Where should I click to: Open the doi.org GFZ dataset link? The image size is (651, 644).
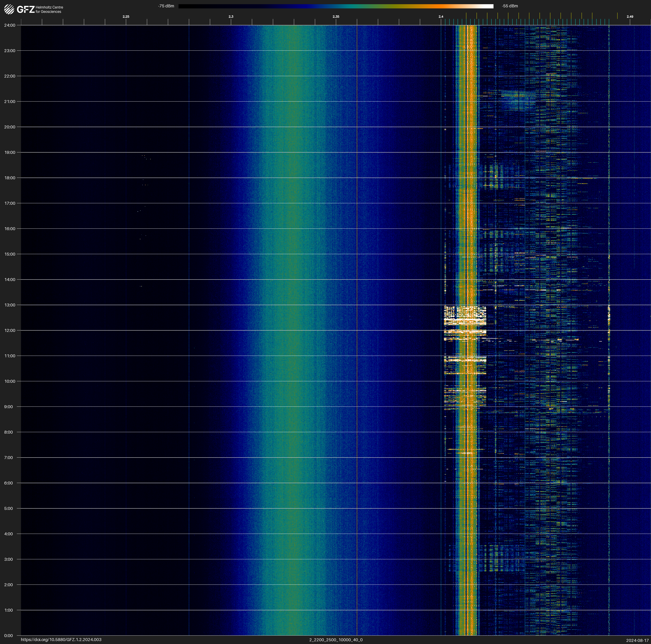coord(61,640)
